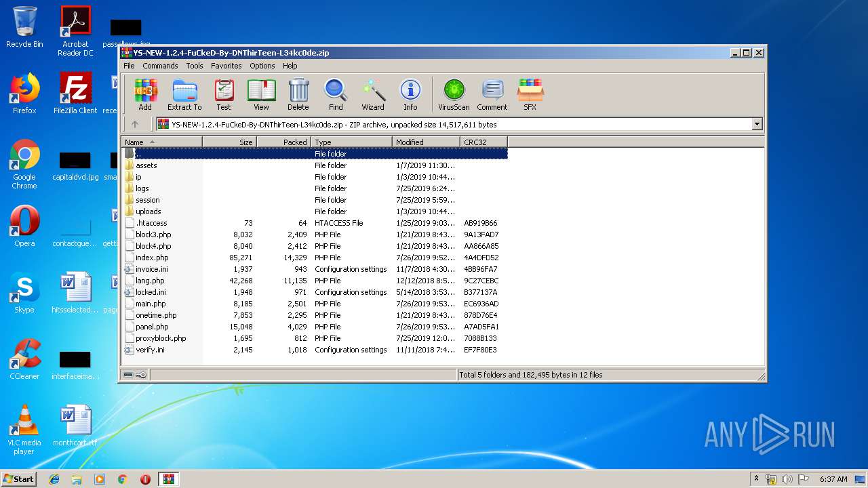Open VLC media player desktop shortcut
This screenshot has height=488, width=868.
(24, 430)
